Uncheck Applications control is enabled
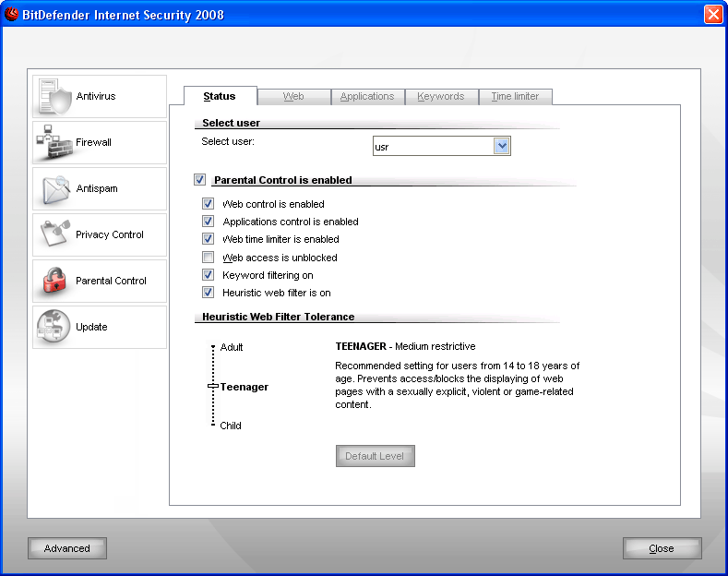 tap(208, 222)
